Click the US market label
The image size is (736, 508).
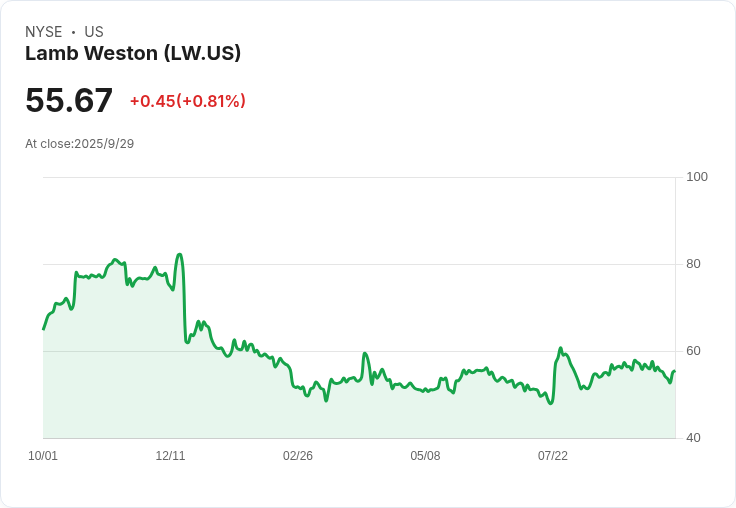[x=94, y=32]
